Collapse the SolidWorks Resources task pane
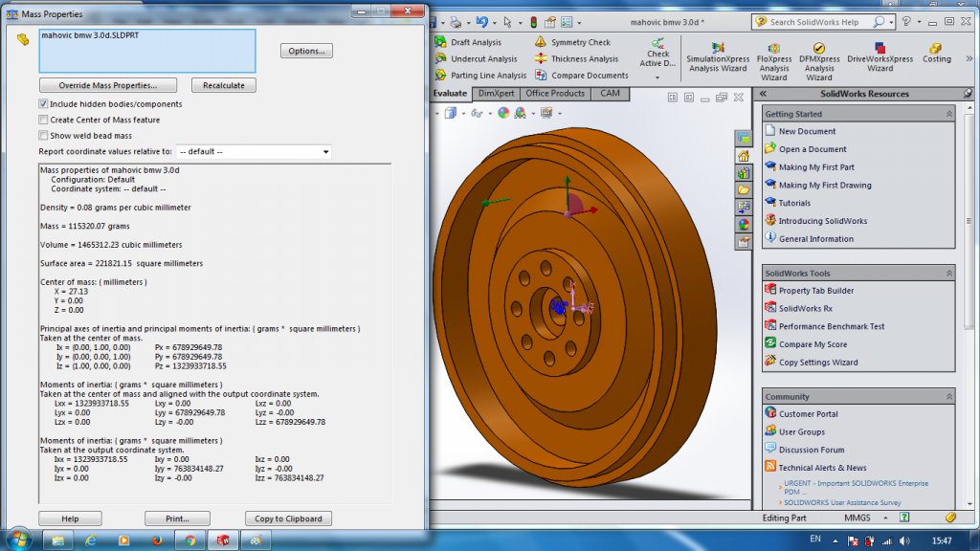The width and height of the screenshot is (980, 551). [763, 94]
